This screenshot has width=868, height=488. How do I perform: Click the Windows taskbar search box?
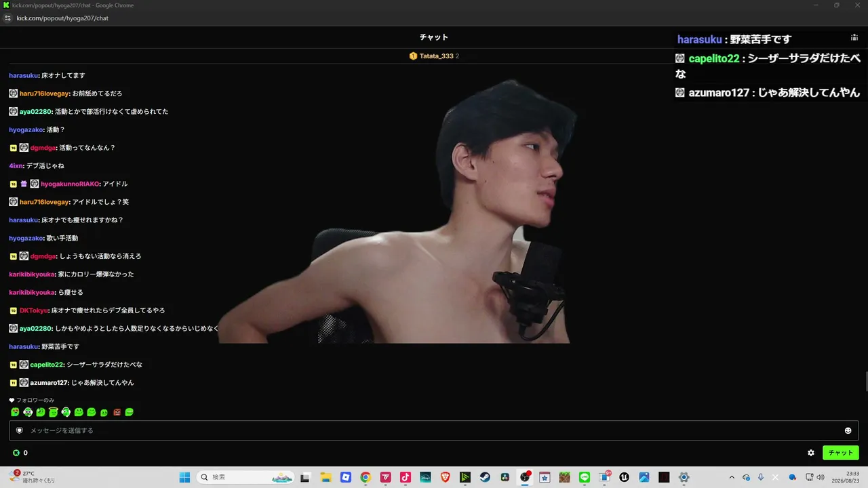tap(246, 477)
